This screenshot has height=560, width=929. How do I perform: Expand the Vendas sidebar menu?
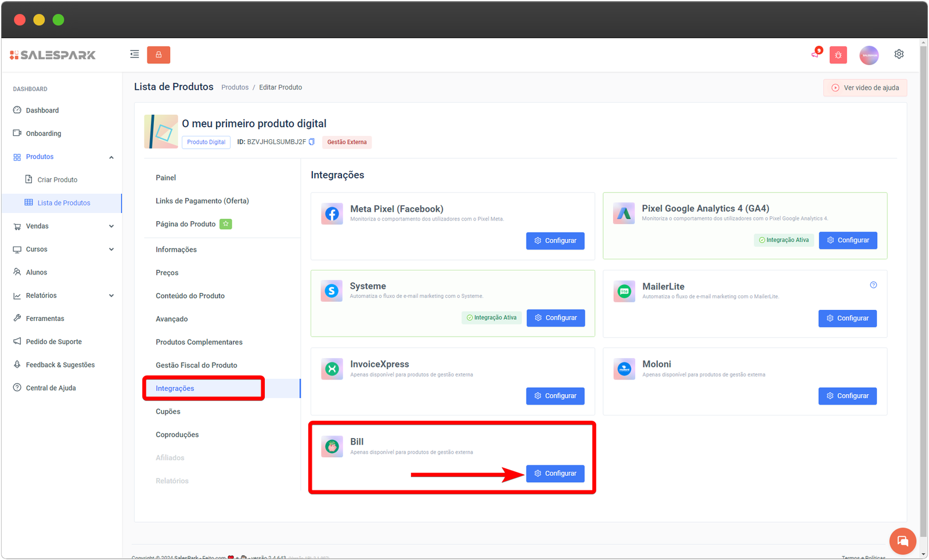[x=111, y=226]
